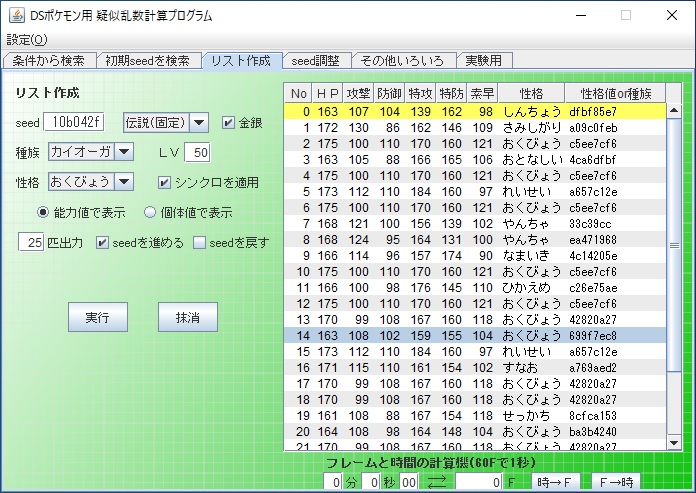Image resolution: width=696 pixels, height=493 pixels.
Task: Click the F→時 convert button
Action: click(x=616, y=482)
